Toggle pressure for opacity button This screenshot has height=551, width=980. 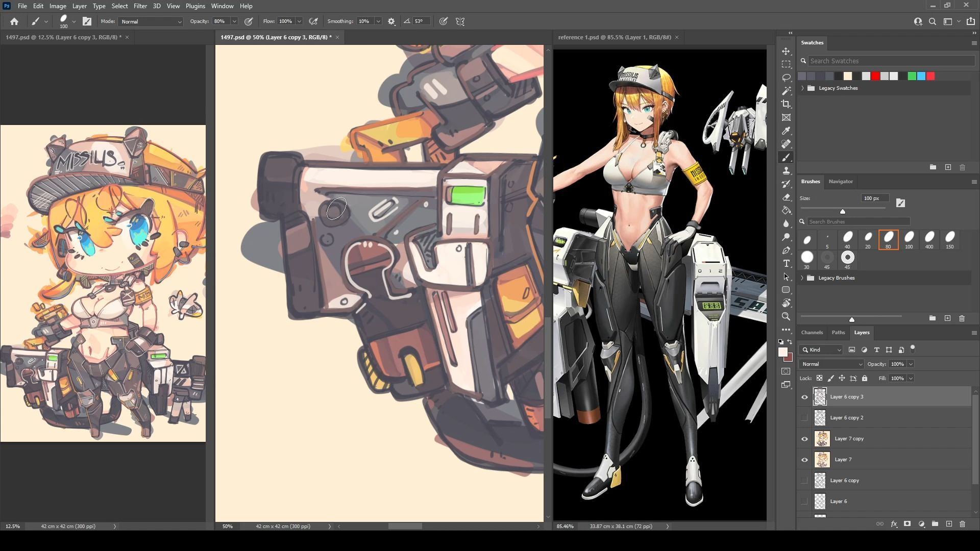click(249, 21)
